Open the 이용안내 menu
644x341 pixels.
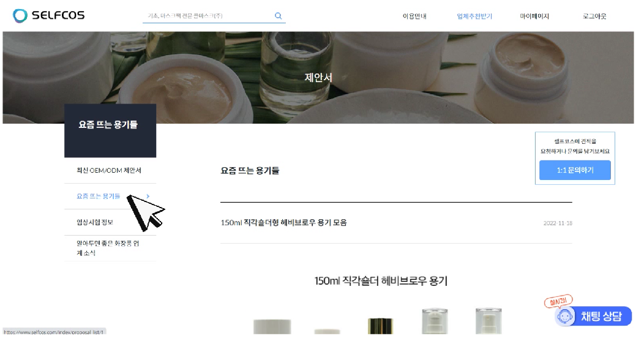click(414, 16)
